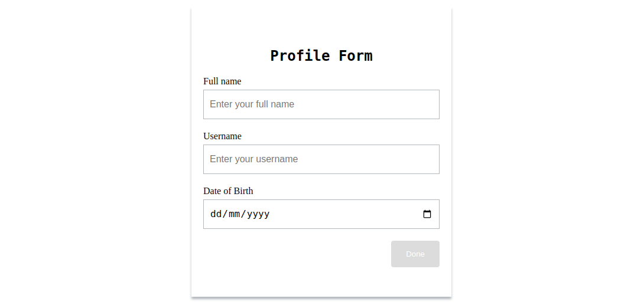
Task: Open the calendar picker icon
Action: pyautogui.click(x=427, y=214)
